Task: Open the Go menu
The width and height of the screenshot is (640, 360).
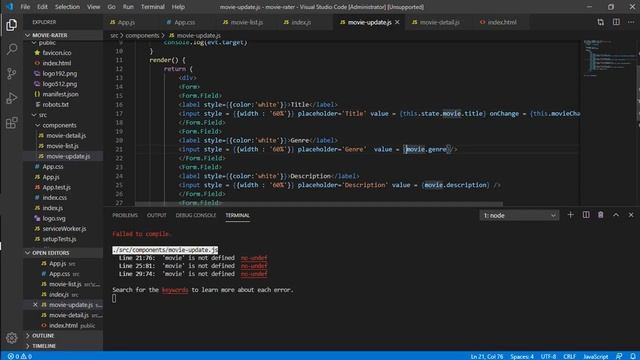Action: point(111,7)
